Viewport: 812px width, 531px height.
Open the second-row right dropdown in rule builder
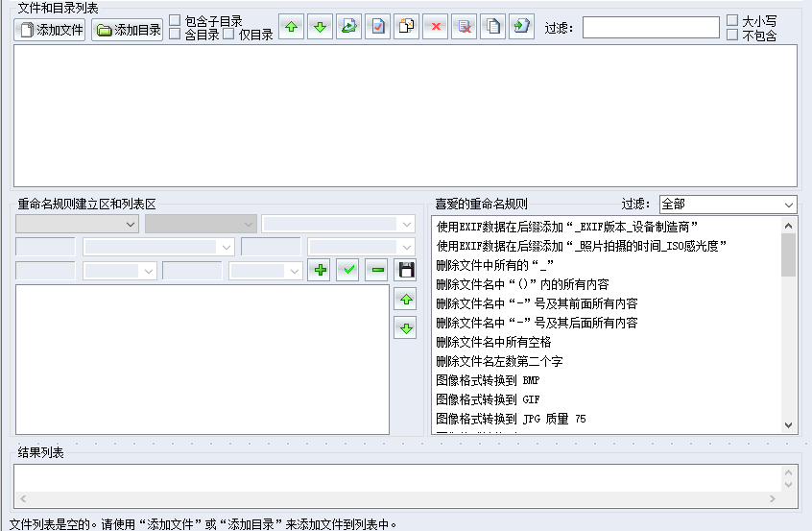362,247
